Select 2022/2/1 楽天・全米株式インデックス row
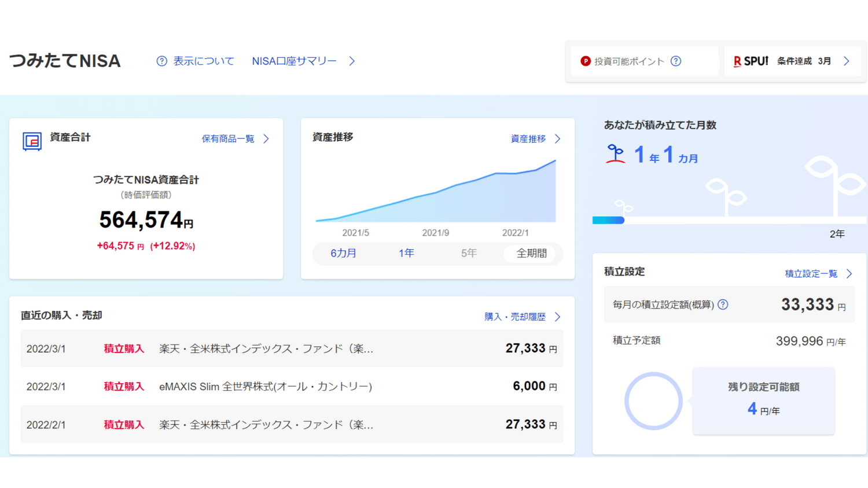Viewport: 868px width, 488px height. pyautogui.click(x=292, y=424)
